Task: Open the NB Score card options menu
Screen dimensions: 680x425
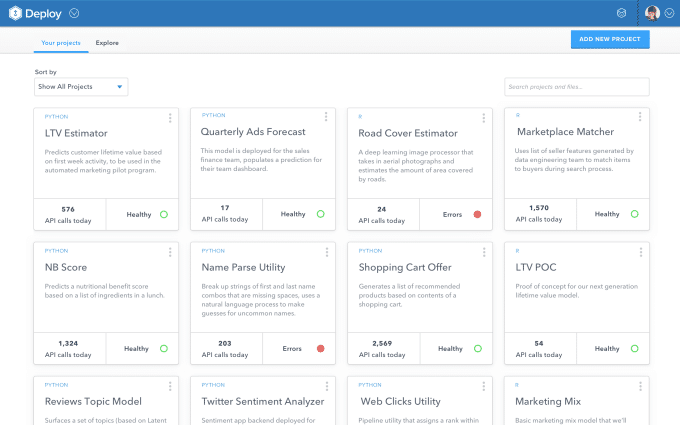Action: point(170,252)
